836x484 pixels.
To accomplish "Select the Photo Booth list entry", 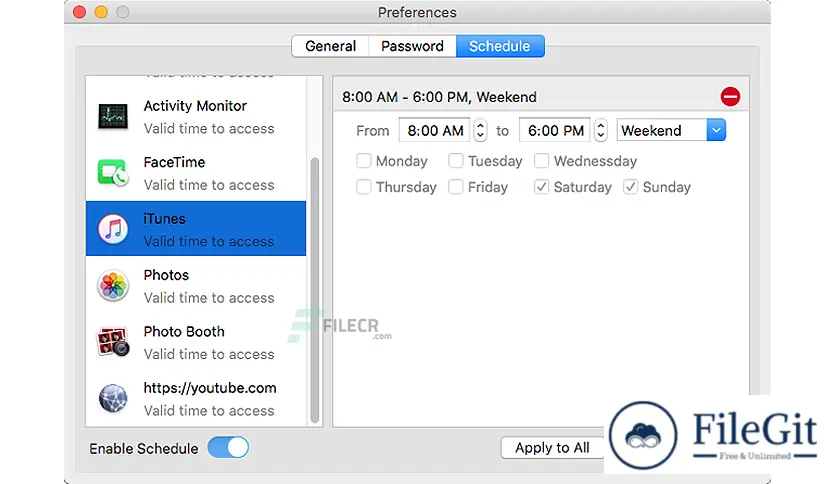I will (x=196, y=342).
